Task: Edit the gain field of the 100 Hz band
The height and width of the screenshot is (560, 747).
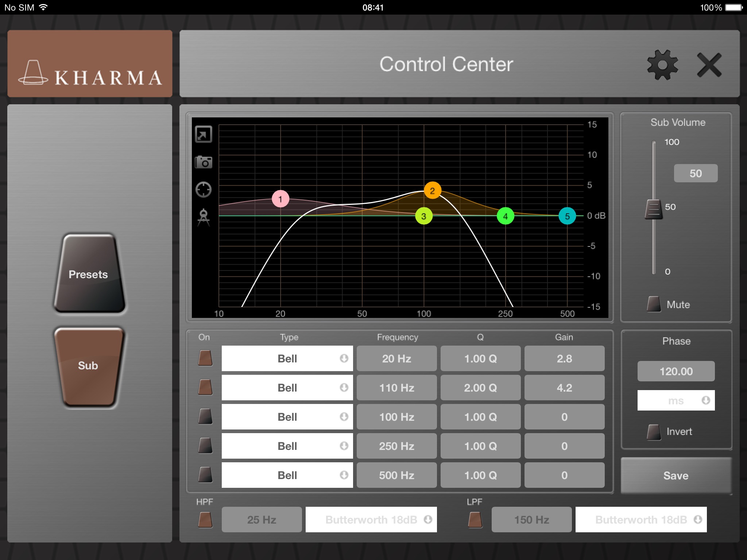Action: click(565, 417)
